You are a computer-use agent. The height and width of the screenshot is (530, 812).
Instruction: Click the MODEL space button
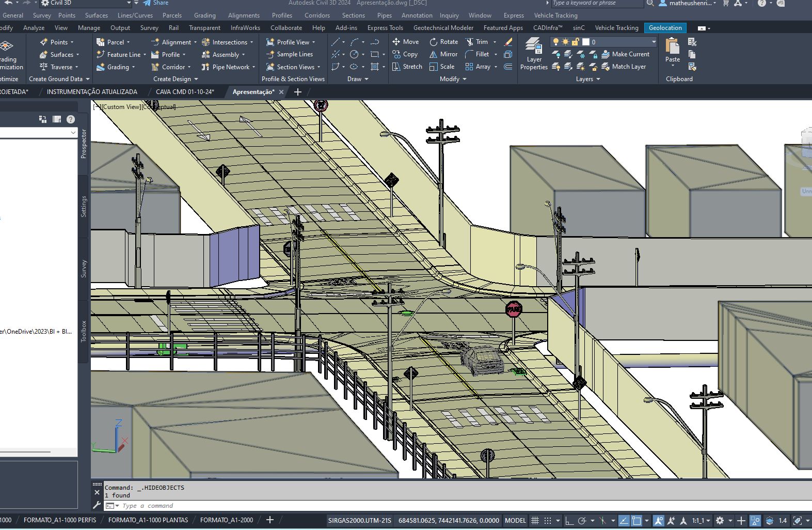pyautogui.click(x=515, y=521)
